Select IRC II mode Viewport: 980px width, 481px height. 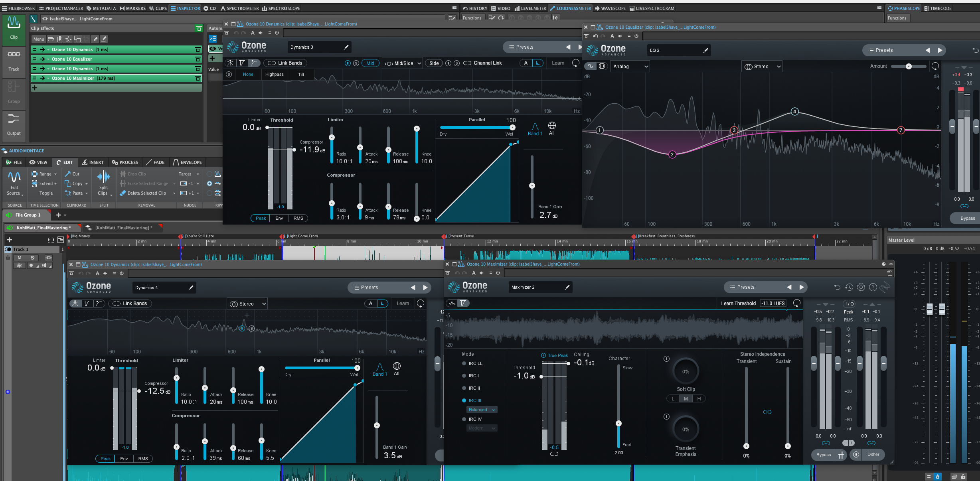[x=471, y=388]
